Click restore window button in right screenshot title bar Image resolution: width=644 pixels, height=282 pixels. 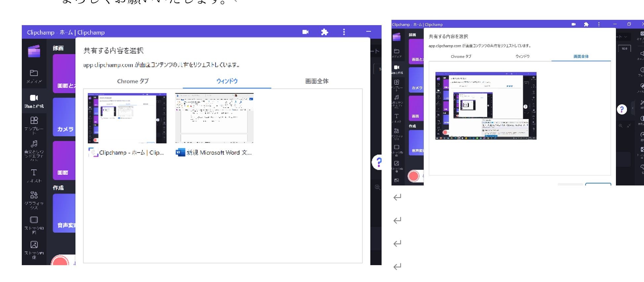click(x=629, y=24)
